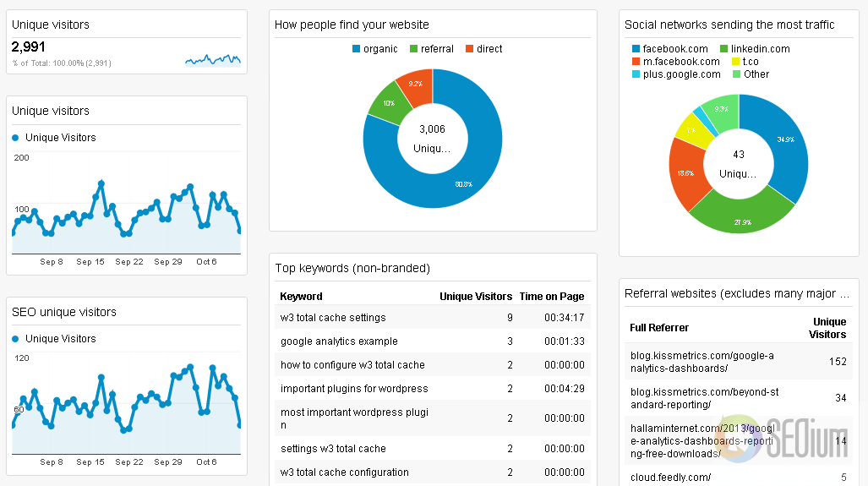868x486 pixels.
Task: Click keyword 'most important wordpress plugin'
Action: coord(354,418)
